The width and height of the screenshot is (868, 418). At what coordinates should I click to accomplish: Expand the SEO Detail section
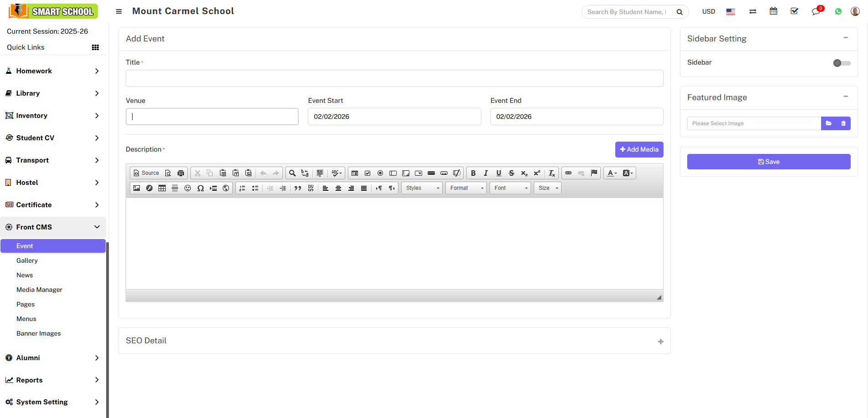point(660,342)
